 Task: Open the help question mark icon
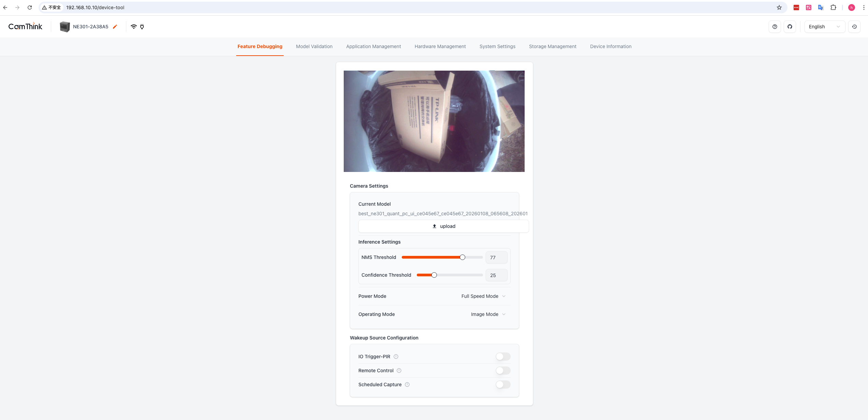[x=774, y=27]
